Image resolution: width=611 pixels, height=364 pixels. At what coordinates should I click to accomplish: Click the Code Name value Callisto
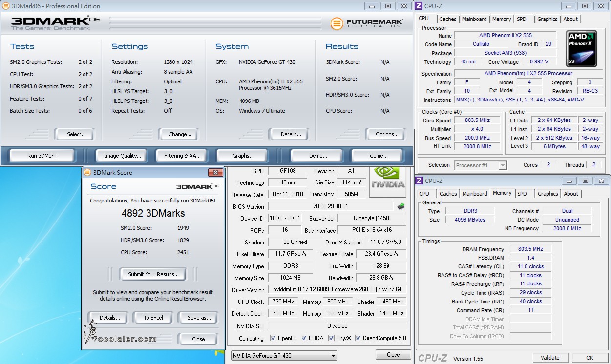point(481,44)
